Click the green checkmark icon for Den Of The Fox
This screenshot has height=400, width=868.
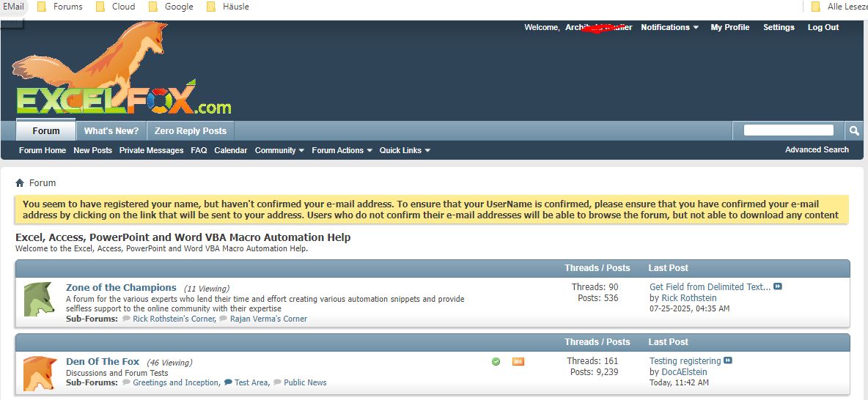tap(496, 361)
